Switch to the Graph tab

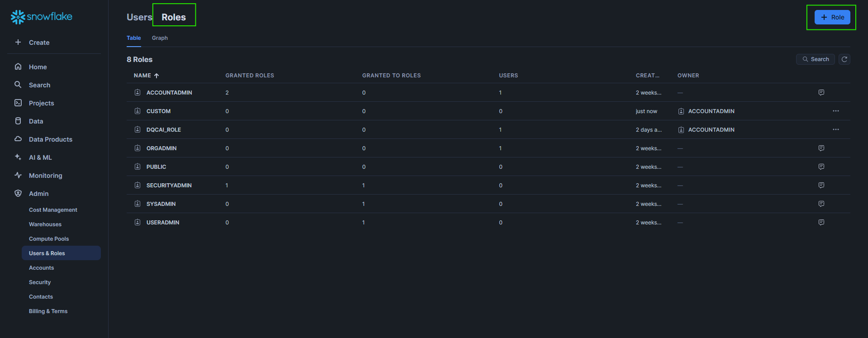[x=160, y=38]
